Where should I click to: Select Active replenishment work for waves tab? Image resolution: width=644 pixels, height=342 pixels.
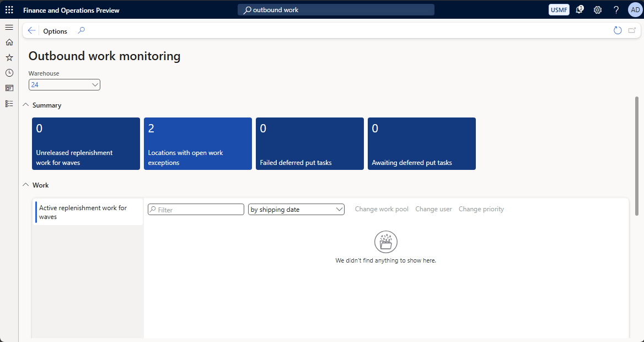[x=88, y=212]
